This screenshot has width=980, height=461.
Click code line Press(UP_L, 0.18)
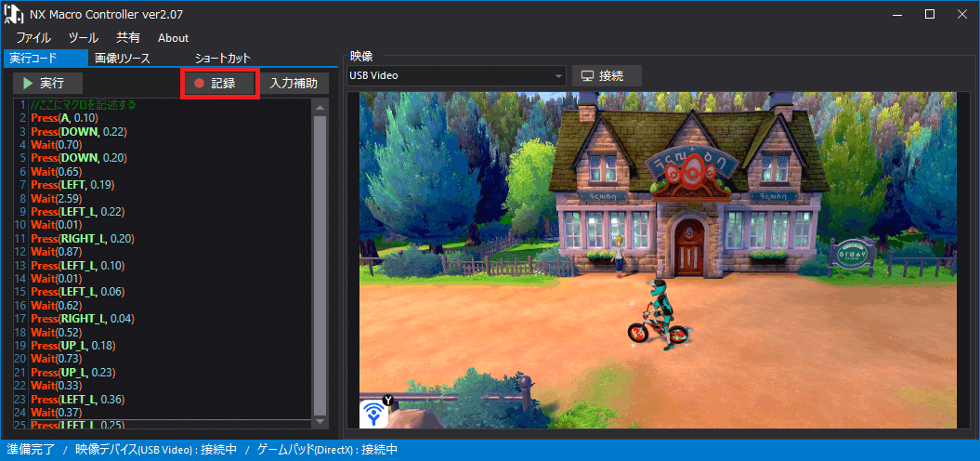point(73,345)
